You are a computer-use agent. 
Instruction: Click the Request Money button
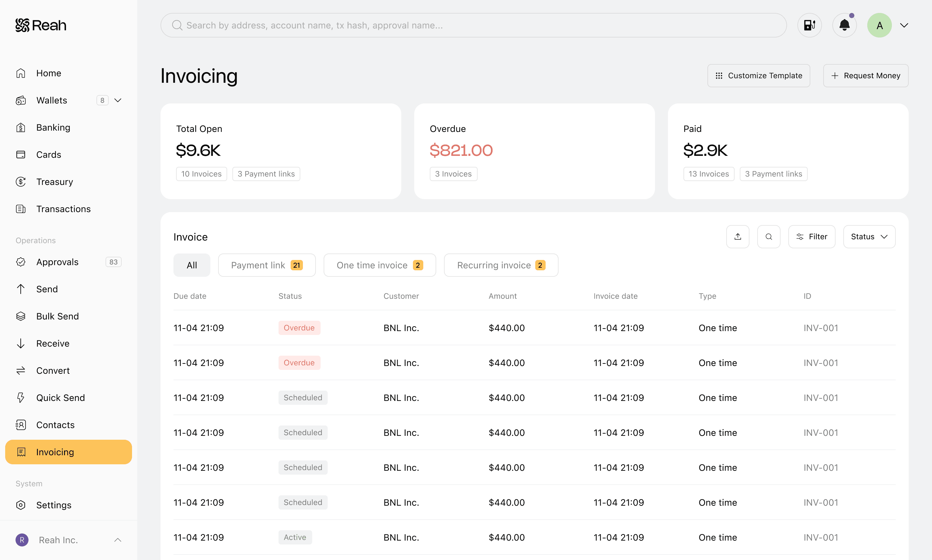pos(866,75)
